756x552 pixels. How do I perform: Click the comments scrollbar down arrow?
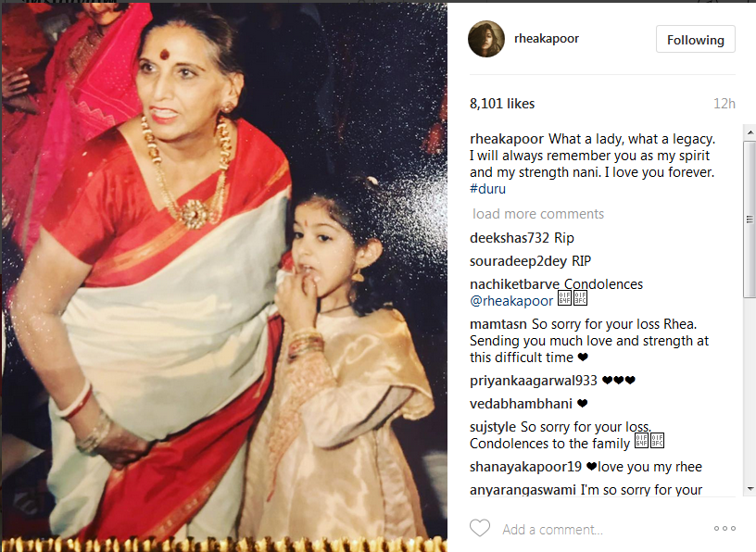[x=750, y=489]
